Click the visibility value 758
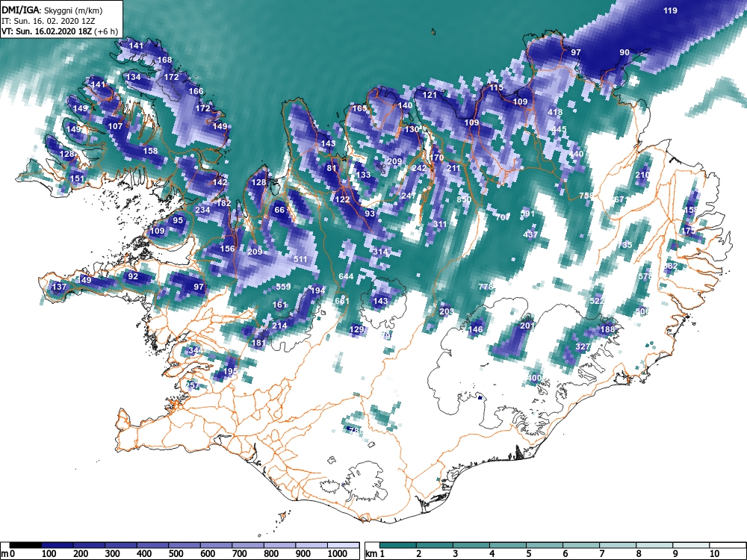Viewport: 747px width, 560px height. (587, 196)
